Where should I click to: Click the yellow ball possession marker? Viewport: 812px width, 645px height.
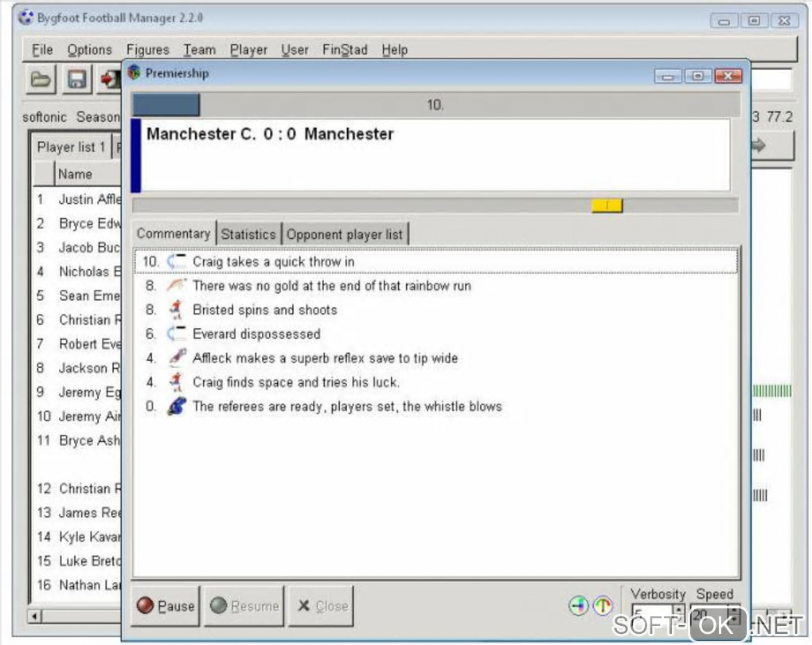(607, 205)
